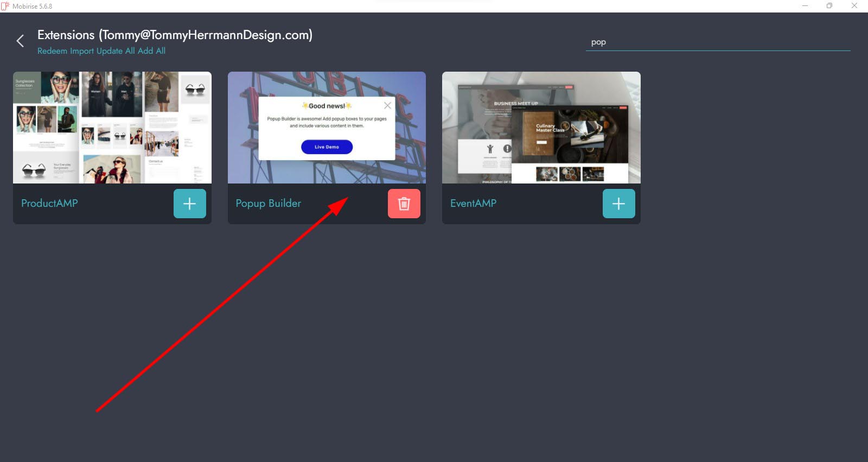
Task: Open the ProductAMP preview thumbnail
Action: pyautogui.click(x=112, y=128)
